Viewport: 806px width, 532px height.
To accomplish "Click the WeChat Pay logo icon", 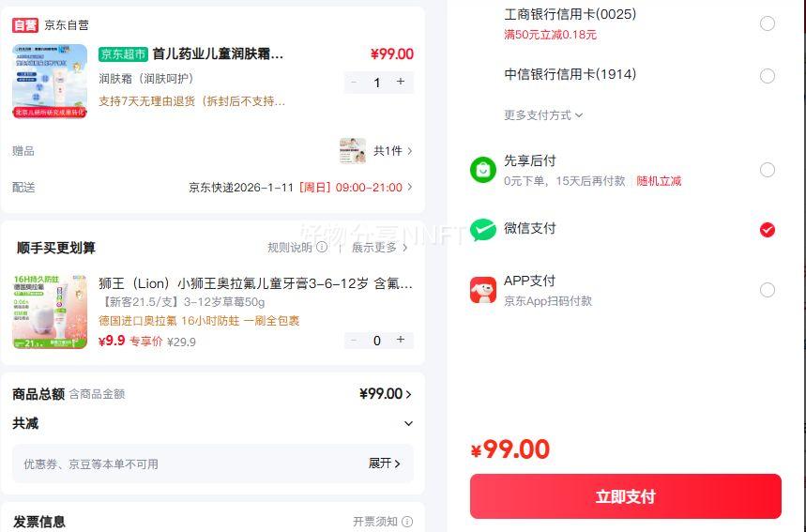I will tap(482, 229).
